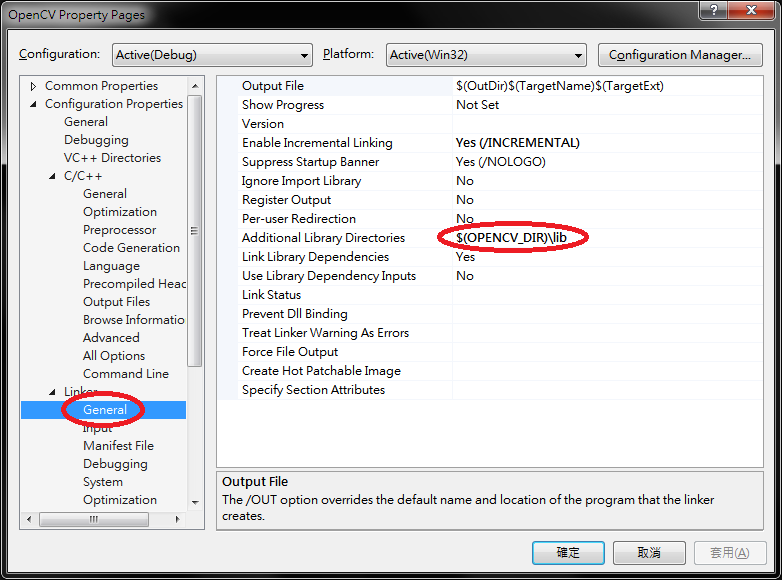Select Linker Optimization page below System
This screenshot has height=580, width=782.
tap(120, 500)
